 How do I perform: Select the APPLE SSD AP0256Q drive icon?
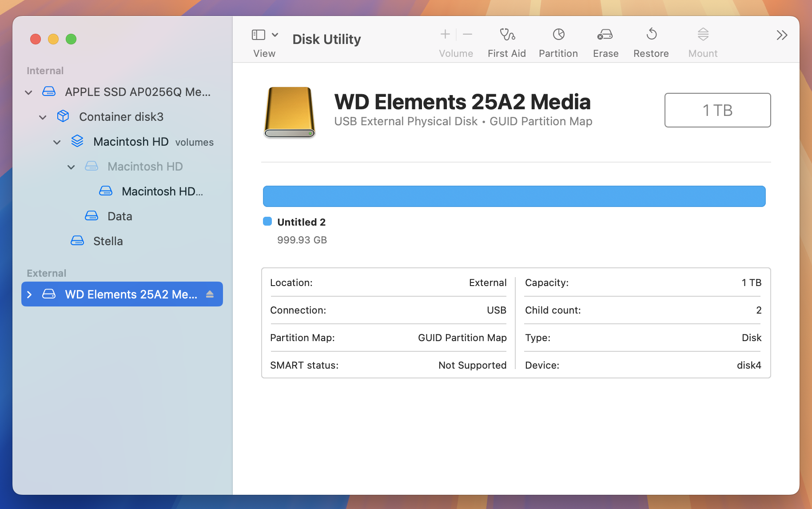[49, 91]
